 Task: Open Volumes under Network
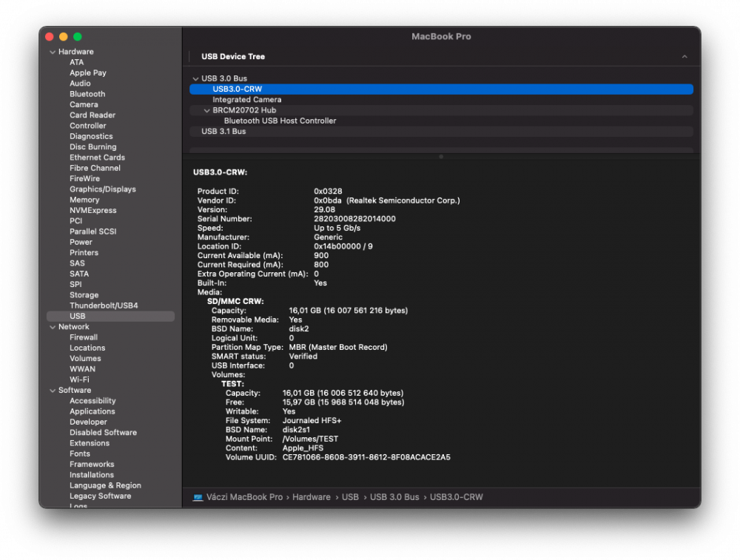pos(85,359)
